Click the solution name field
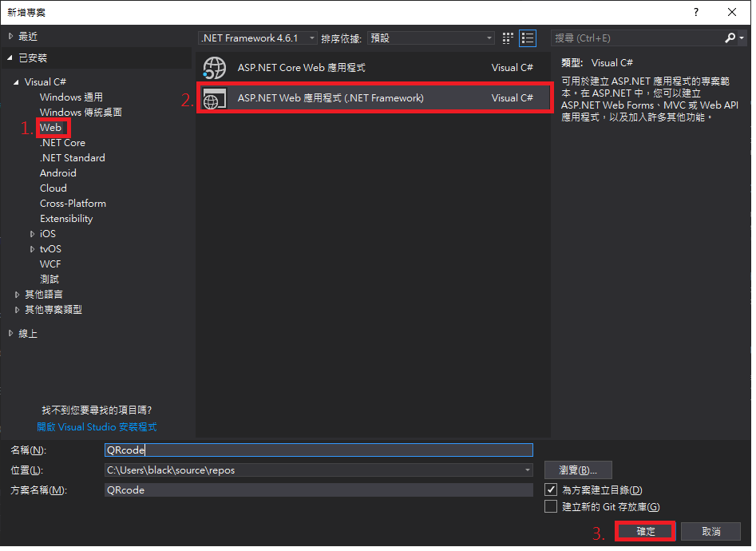 [319, 490]
